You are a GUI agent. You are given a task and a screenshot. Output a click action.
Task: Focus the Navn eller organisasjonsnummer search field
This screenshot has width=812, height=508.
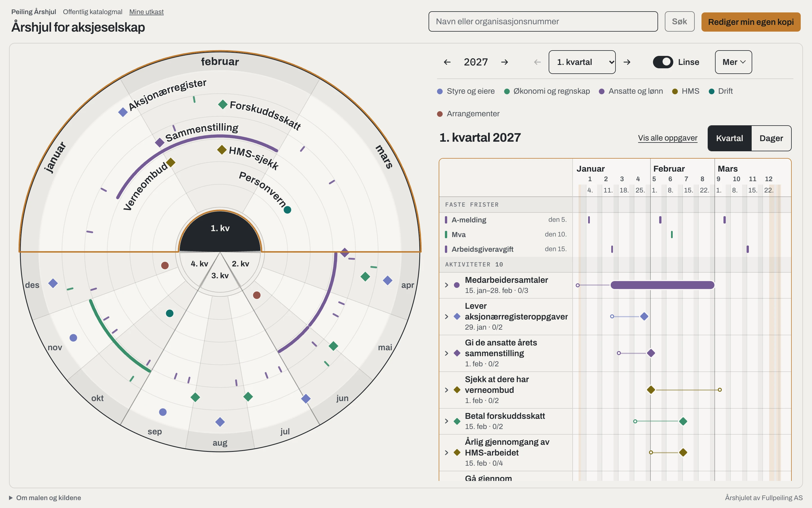[543, 21]
